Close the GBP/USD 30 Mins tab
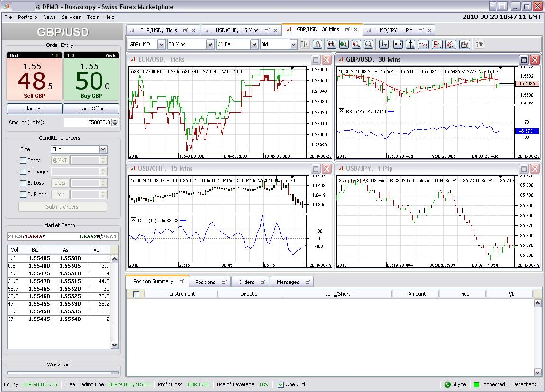The image size is (545, 392). 355,30
